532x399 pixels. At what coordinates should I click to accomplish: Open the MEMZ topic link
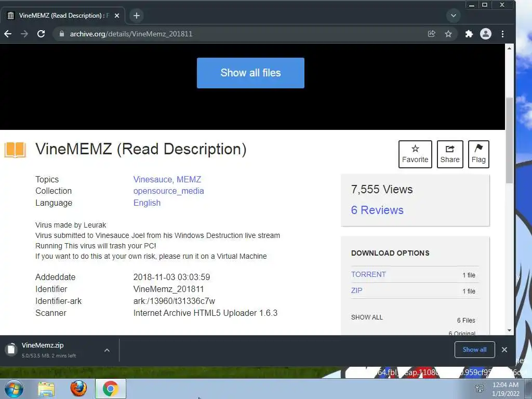coord(189,179)
